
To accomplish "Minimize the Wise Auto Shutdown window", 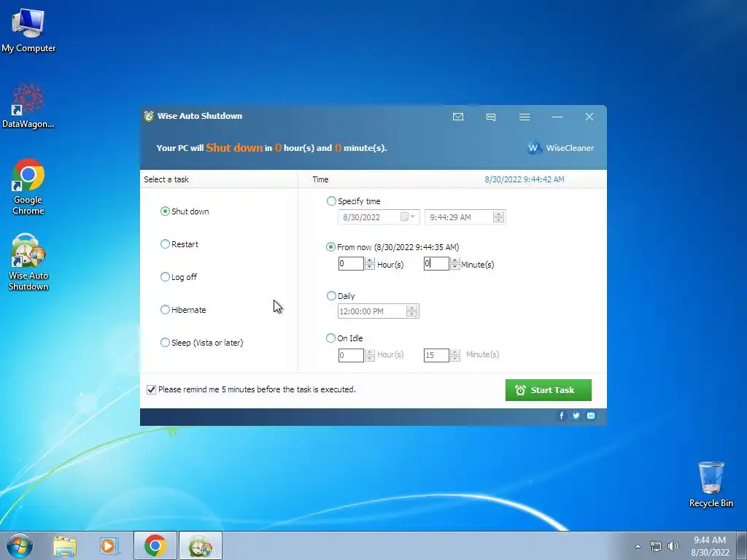I will coord(557,117).
